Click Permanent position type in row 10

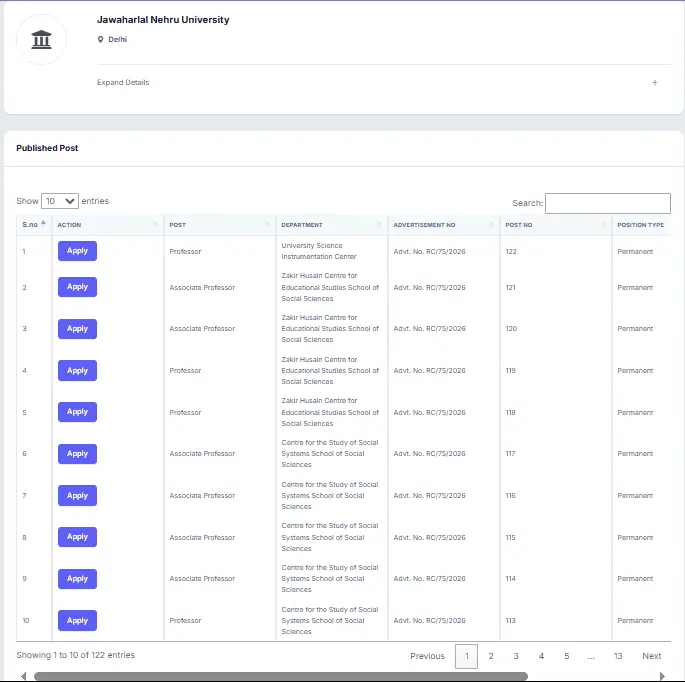click(635, 620)
